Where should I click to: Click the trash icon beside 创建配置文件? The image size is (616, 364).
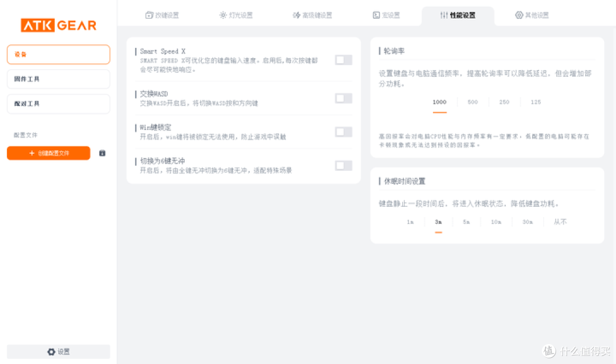(x=102, y=153)
